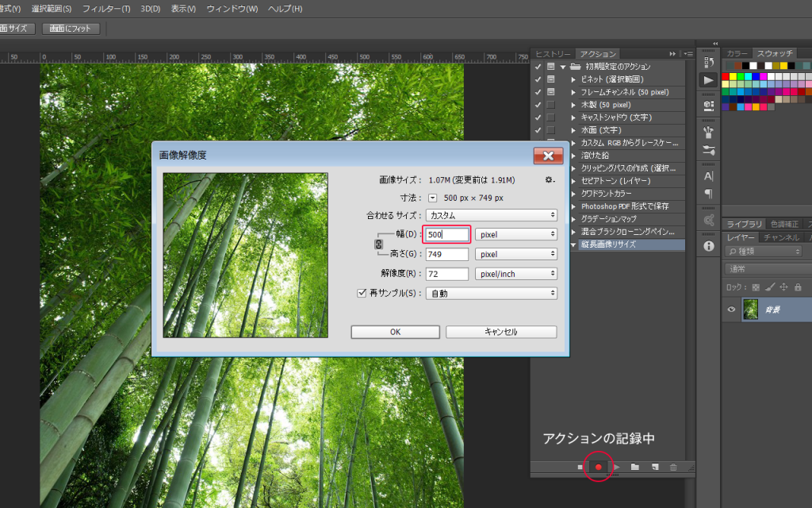This screenshot has height=508, width=812.
Task: Open the width unit pixel dropdown
Action: click(x=515, y=234)
